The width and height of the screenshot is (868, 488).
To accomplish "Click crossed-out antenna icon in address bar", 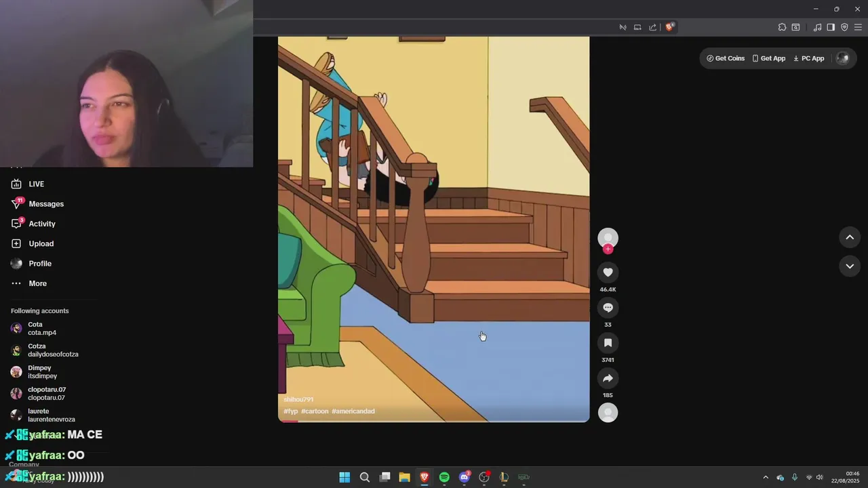I will pos(623,27).
